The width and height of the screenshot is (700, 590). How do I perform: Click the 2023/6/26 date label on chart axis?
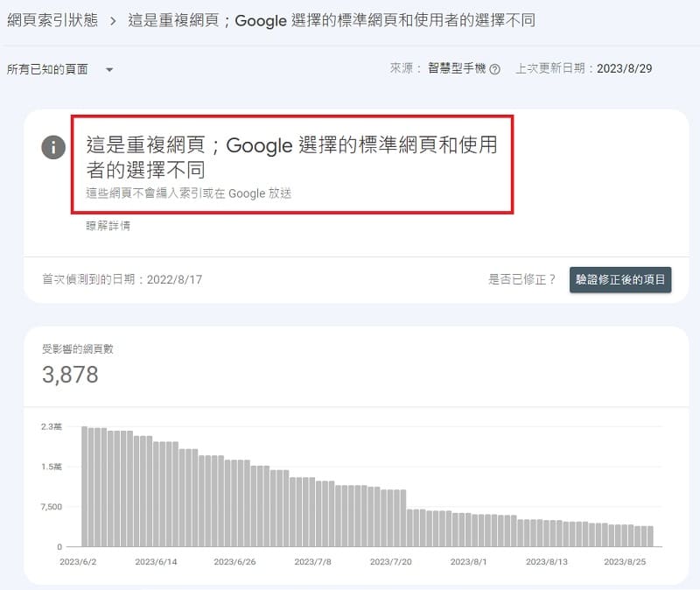coord(234,561)
